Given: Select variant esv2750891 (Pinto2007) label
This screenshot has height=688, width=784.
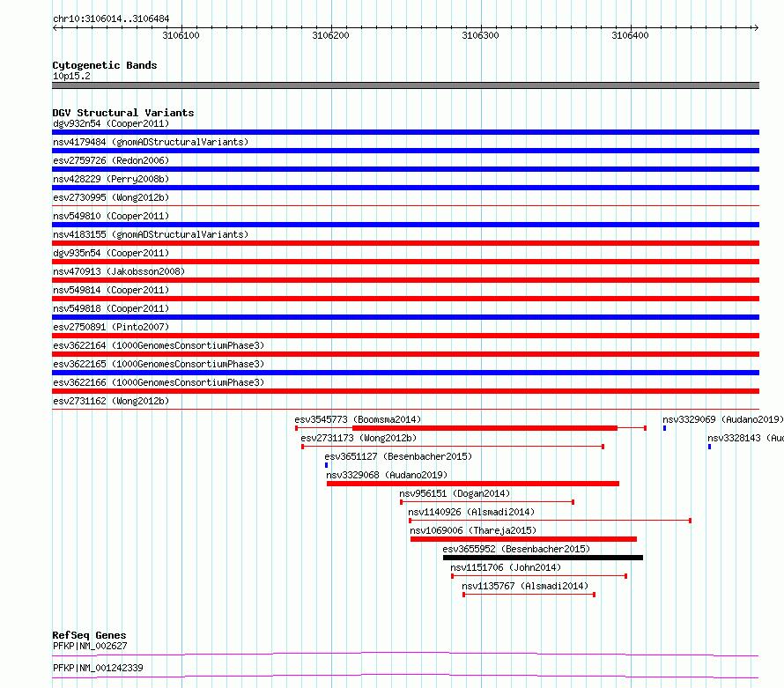Looking at the screenshot, I should (x=111, y=327).
